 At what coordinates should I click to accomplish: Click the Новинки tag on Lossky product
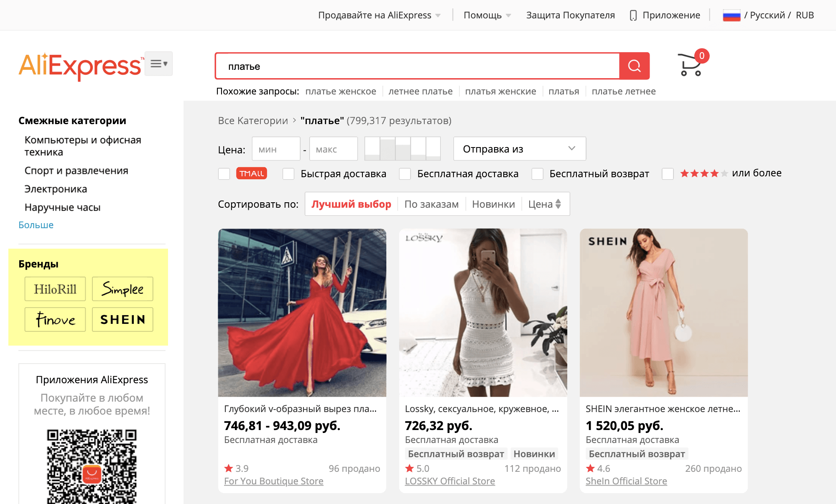pos(534,454)
